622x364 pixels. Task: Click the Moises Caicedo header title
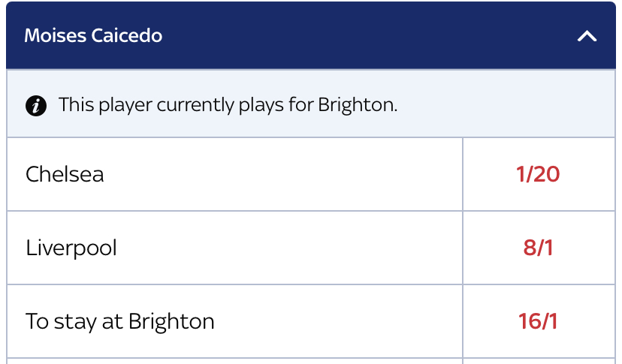coord(93,36)
